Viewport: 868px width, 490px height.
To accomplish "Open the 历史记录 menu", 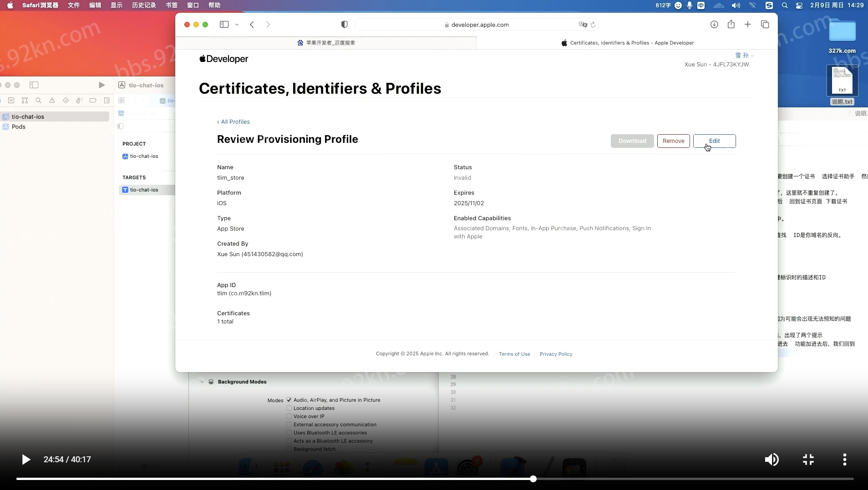I will coord(144,5).
